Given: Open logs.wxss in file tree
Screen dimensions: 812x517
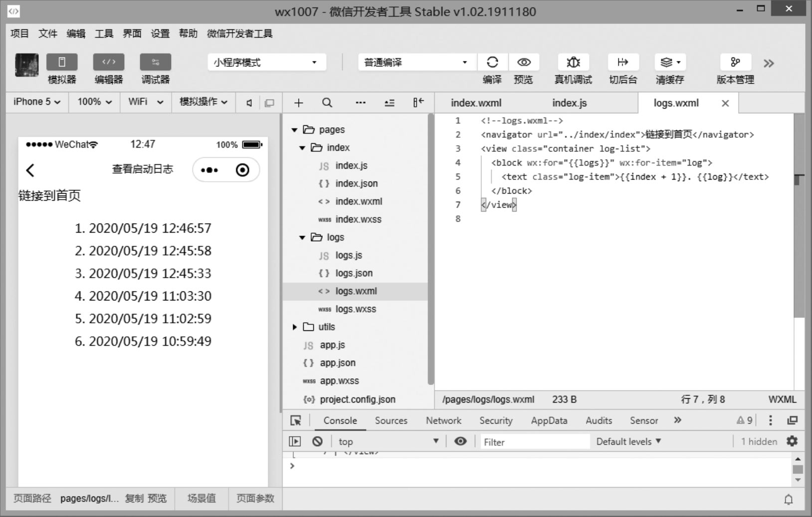Looking at the screenshot, I should tap(355, 309).
